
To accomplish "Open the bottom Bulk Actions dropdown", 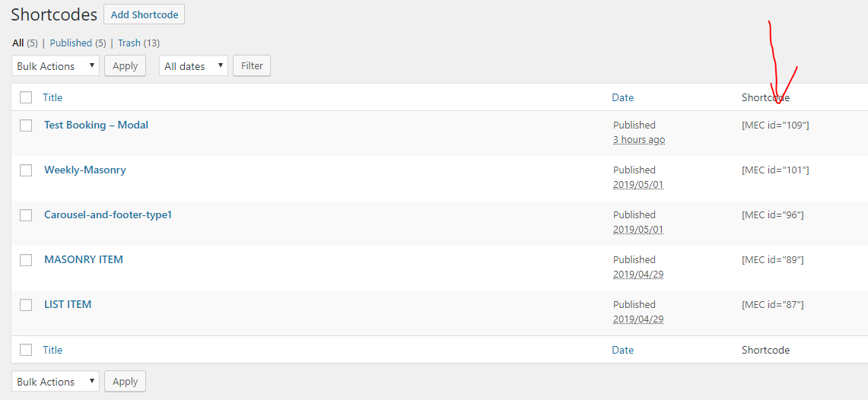I will click(56, 382).
